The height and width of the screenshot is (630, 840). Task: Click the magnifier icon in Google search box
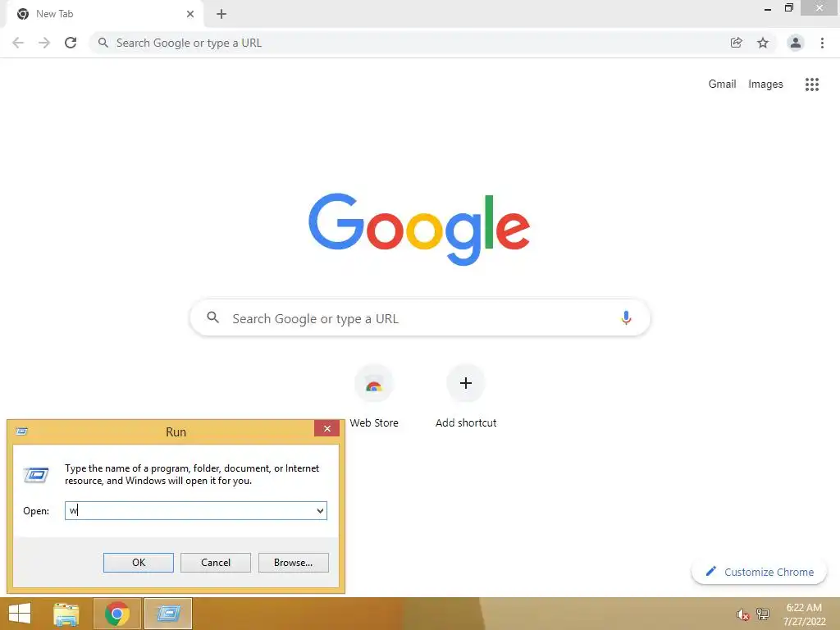(212, 317)
